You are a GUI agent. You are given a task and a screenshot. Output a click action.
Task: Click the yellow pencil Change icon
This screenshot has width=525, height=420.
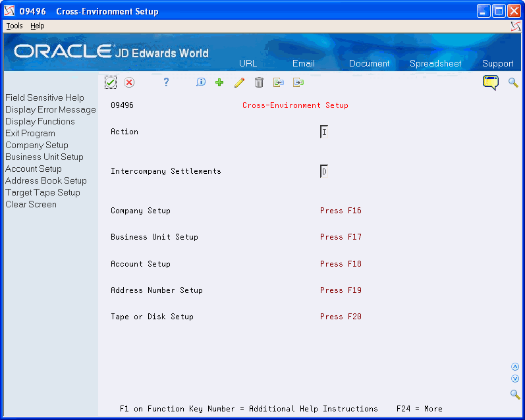(239, 82)
